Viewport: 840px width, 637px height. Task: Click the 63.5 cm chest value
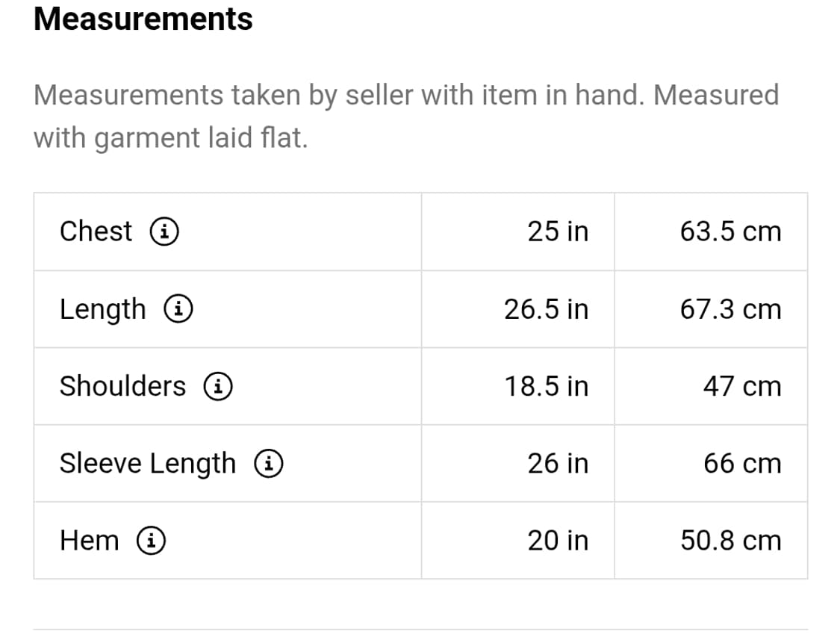730,232
